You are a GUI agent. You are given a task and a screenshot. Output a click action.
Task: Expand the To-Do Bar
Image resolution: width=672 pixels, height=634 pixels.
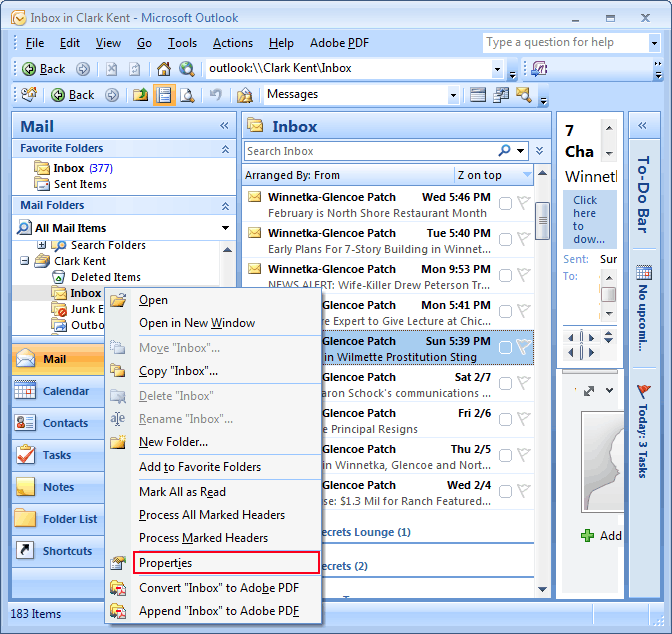(x=642, y=126)
